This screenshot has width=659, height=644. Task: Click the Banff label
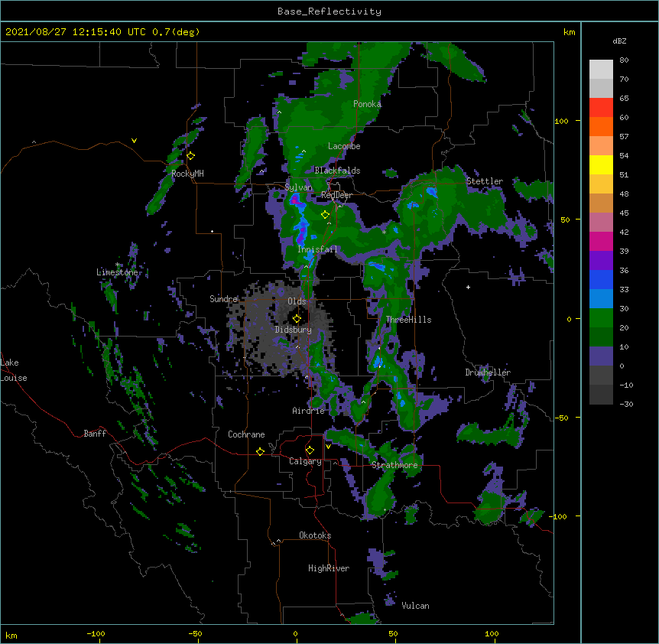click(x=95, y=434)
